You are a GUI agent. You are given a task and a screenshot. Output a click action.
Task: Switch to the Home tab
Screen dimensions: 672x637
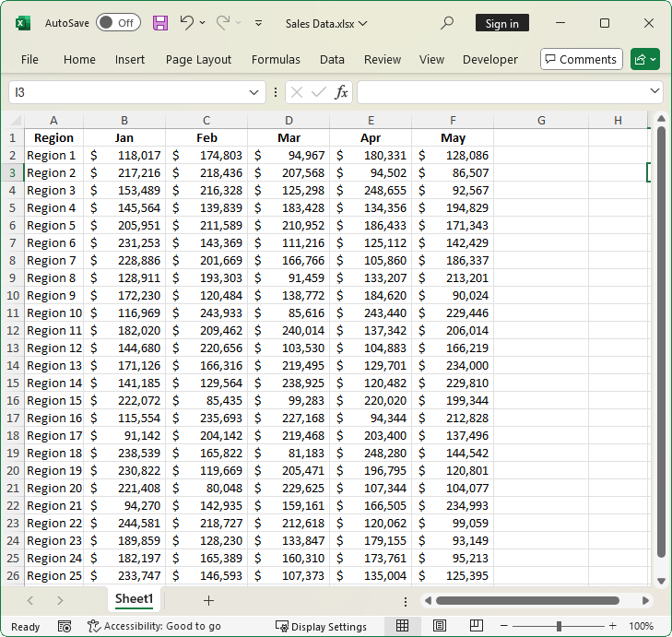pos(79,59)
